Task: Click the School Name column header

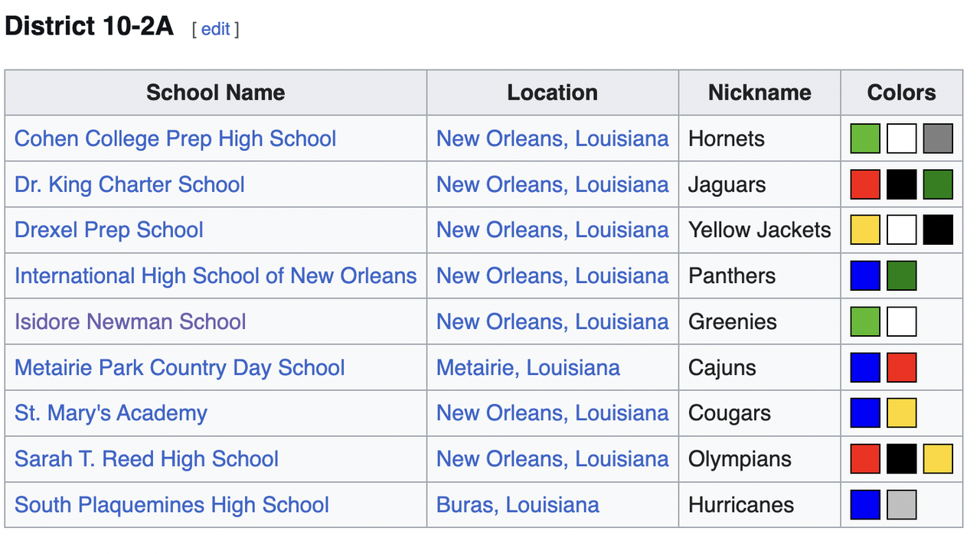Action: tap(216, 93)
